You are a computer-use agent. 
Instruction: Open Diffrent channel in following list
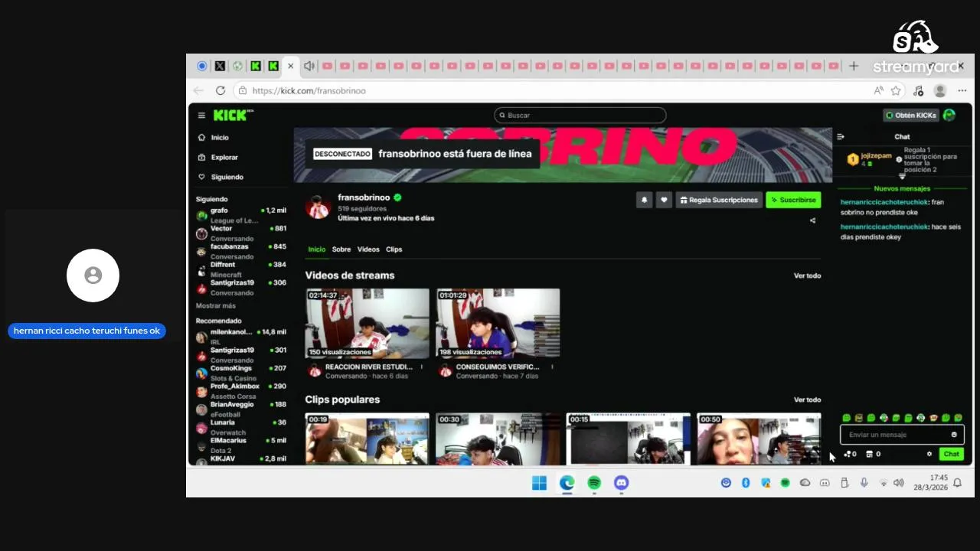(x=241, y=269)
